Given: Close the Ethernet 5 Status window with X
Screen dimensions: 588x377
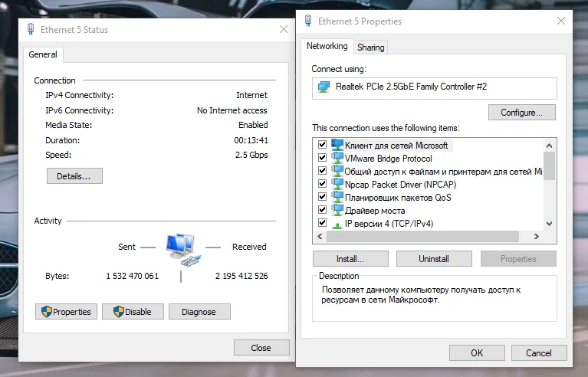Looking at the screenshot, I should pyautogui.click(x=284, y=29).
